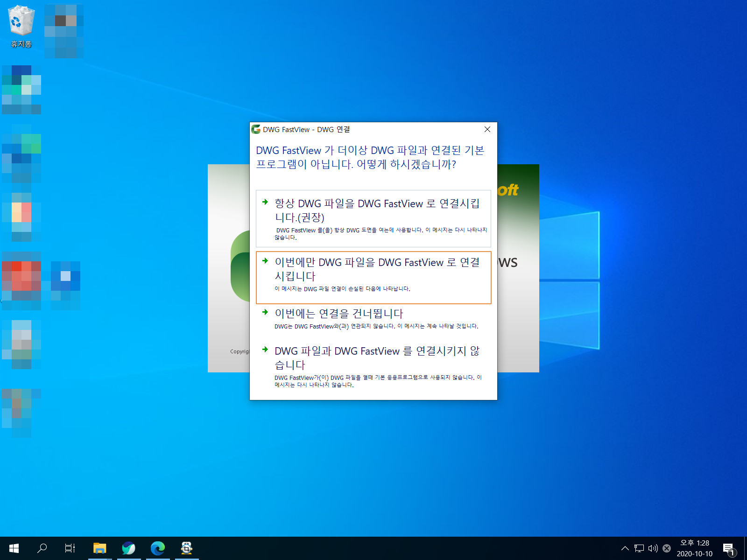Open the Recycle Bin on desktop
Viewport: 747px width, 560px height.
[x=21, y=27]
